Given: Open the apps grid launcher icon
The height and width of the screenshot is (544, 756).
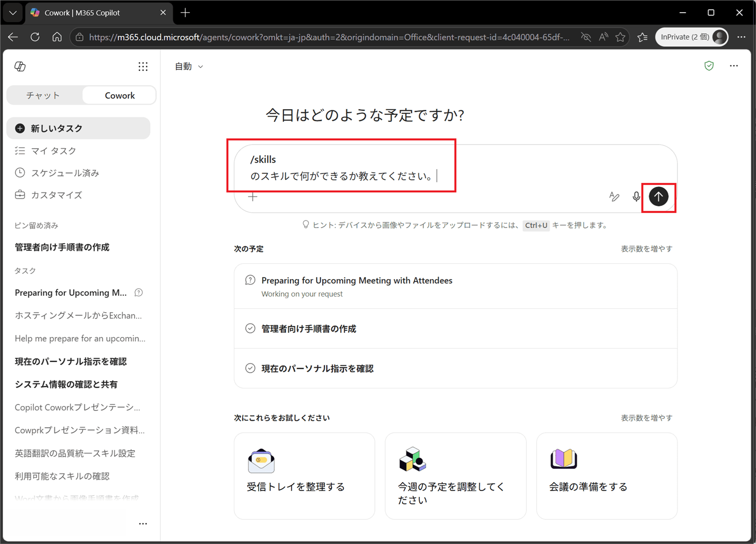Looking at the screenshot, I should pyautogui.click(x=143, y=66).
